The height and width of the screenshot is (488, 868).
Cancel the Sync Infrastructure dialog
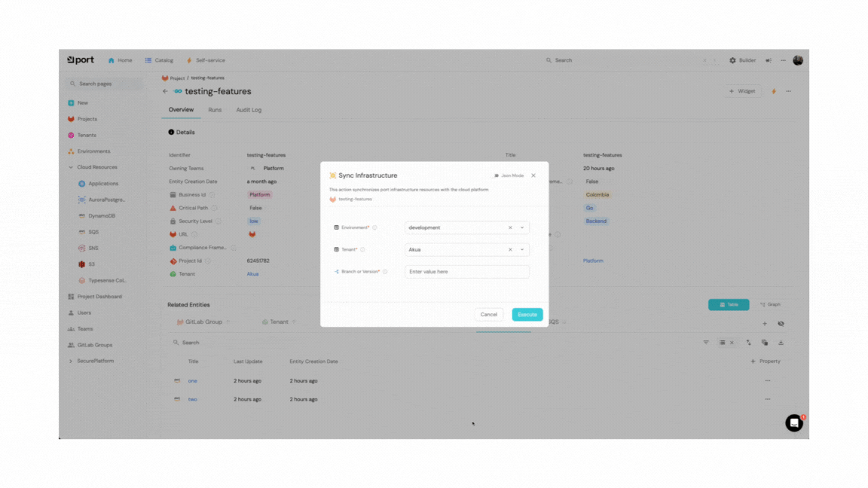pos(488,314)
